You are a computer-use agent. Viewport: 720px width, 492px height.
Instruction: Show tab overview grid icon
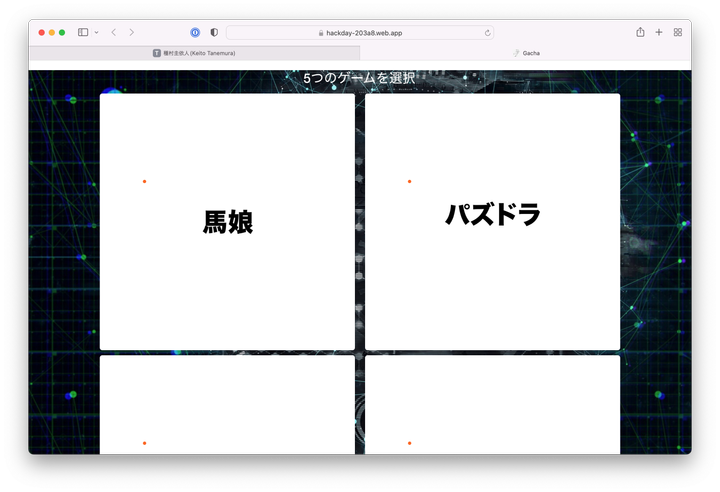coord(678,32)
